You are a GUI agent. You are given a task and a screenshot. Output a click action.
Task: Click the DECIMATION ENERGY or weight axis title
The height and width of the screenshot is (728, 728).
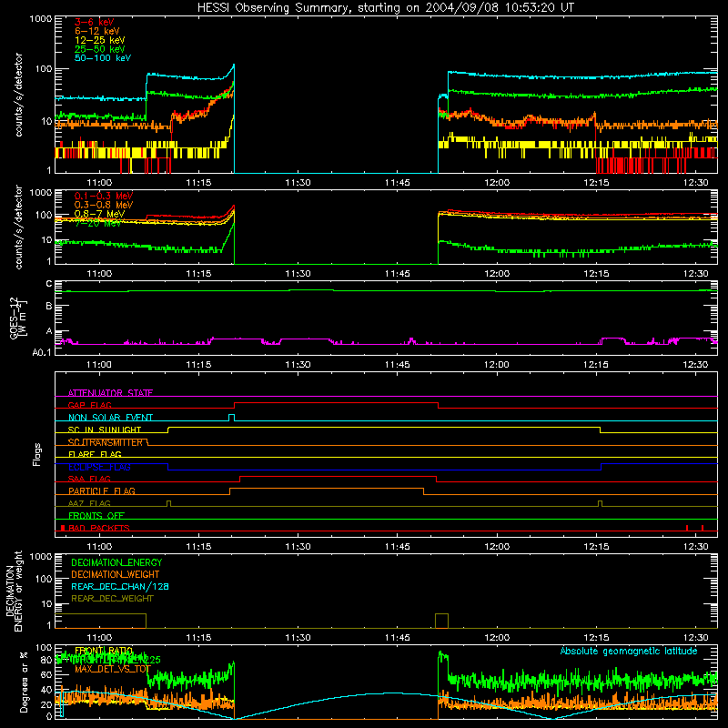coord(14,591)
